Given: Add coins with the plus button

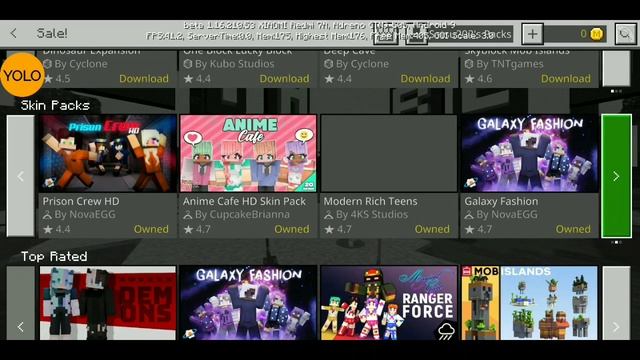Looking at the screenshot, I should pos(532,34).
